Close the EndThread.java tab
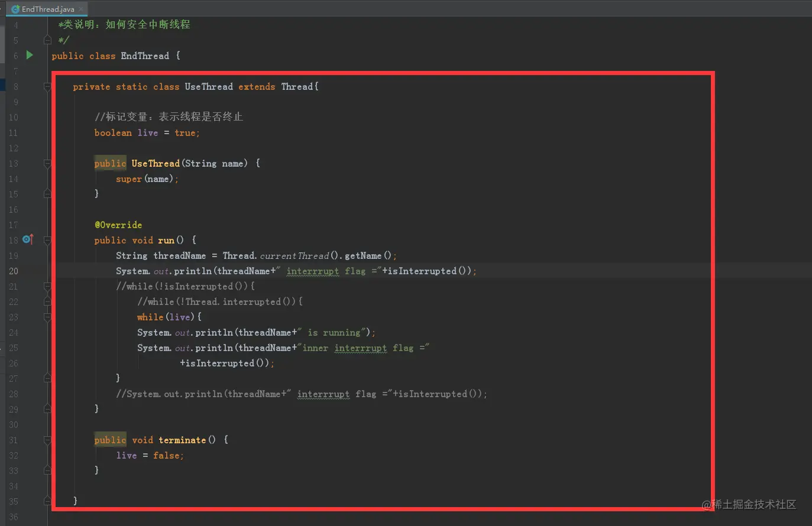 point(81,9)
